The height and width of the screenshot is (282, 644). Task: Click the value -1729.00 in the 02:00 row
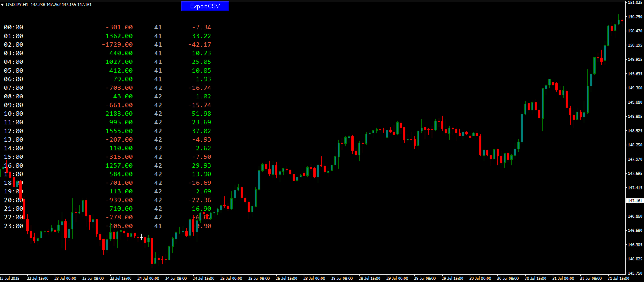coord(117,44)
